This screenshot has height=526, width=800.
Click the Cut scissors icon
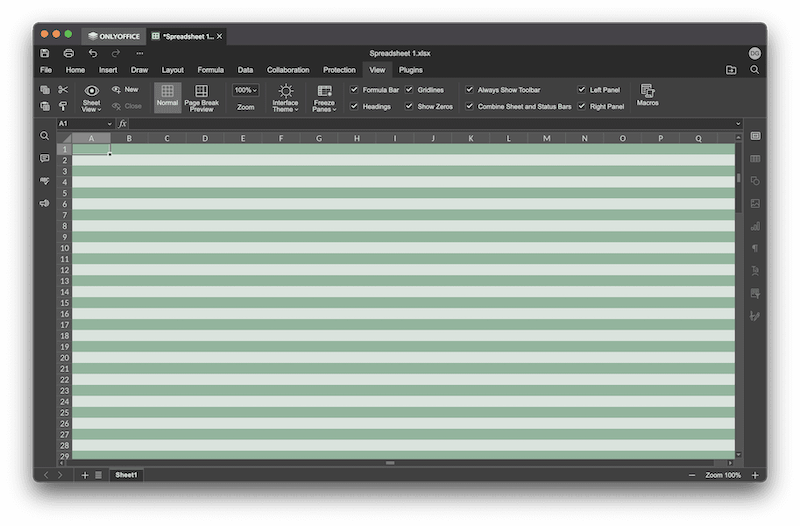[63, 90]
